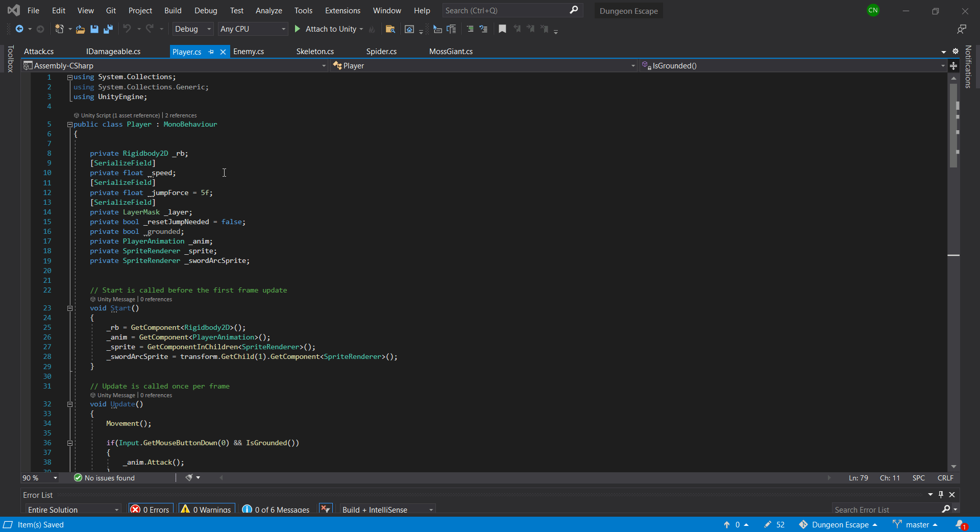980x532 pixels.
Task: Open the File menu
Action: [x=33, y=11]
